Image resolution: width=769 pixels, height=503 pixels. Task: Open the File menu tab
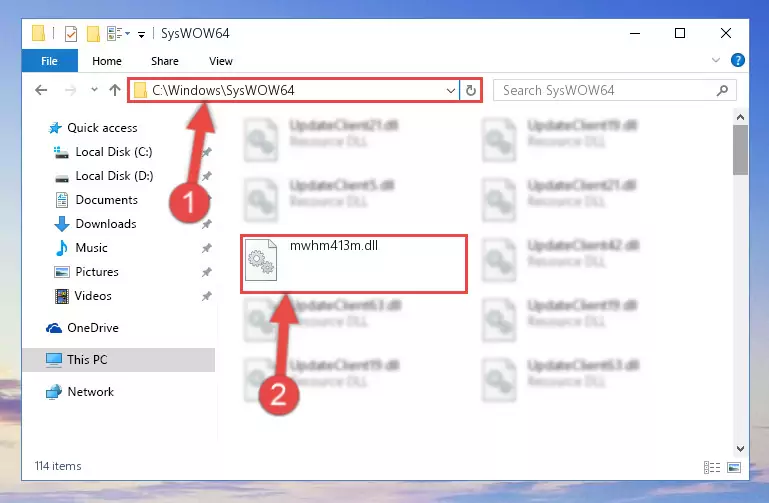[50, 61]
